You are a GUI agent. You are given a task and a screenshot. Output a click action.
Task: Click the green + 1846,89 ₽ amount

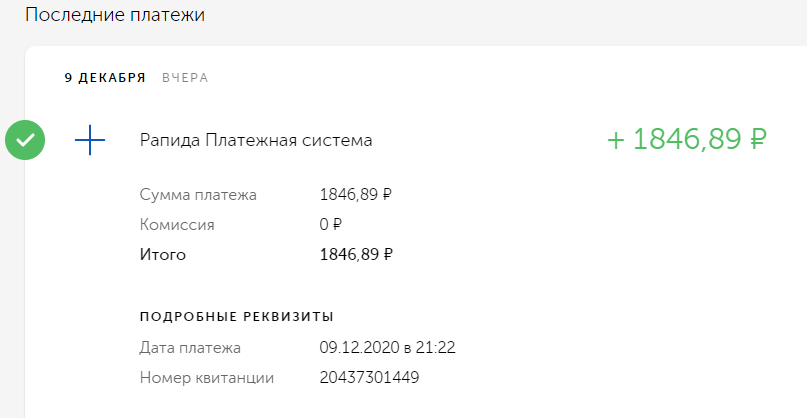click(x=687, y=140)
